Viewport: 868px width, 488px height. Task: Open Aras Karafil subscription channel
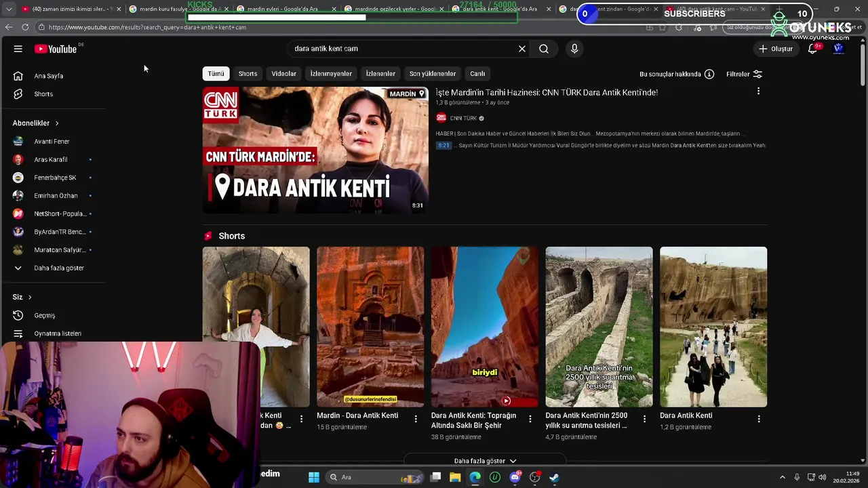(51, 159)
